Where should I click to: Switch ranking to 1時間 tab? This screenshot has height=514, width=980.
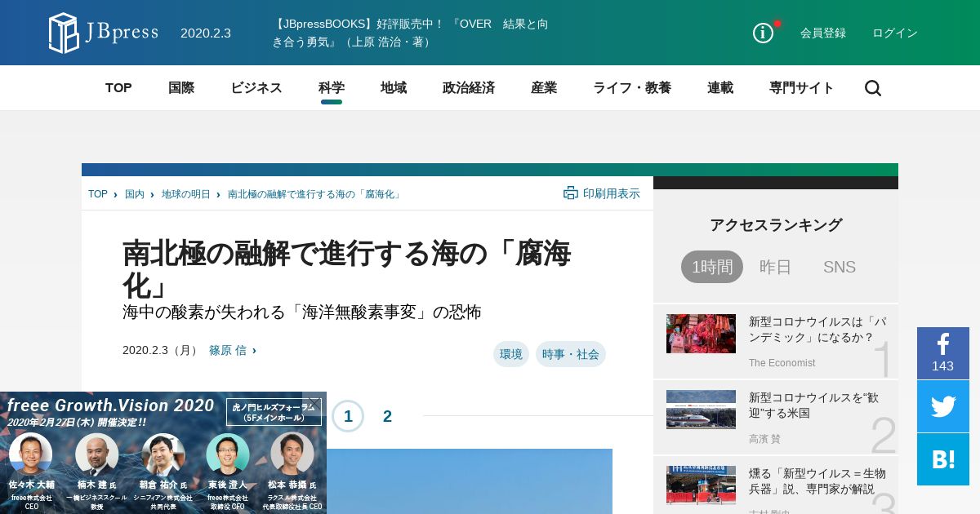click(712, 267)
